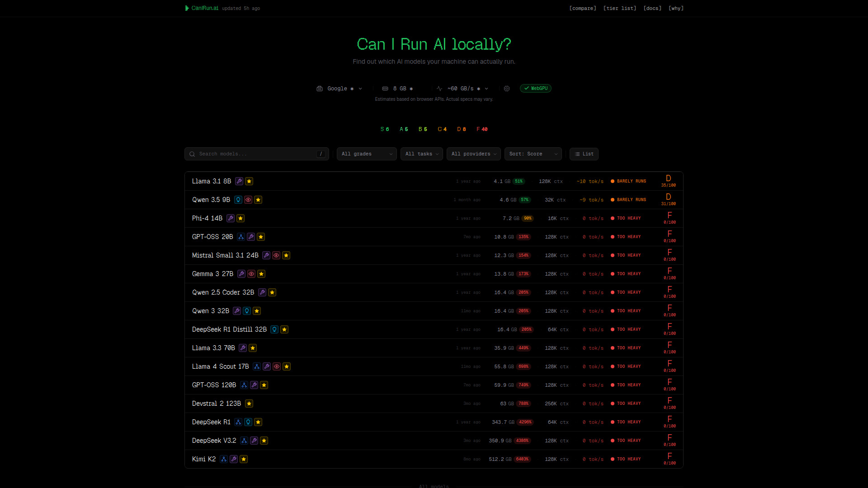Click the branching MoE icon on GPT-OSS 20B
Image resolution: width=868 pixels, height=488 pixels.
[241, 237]
